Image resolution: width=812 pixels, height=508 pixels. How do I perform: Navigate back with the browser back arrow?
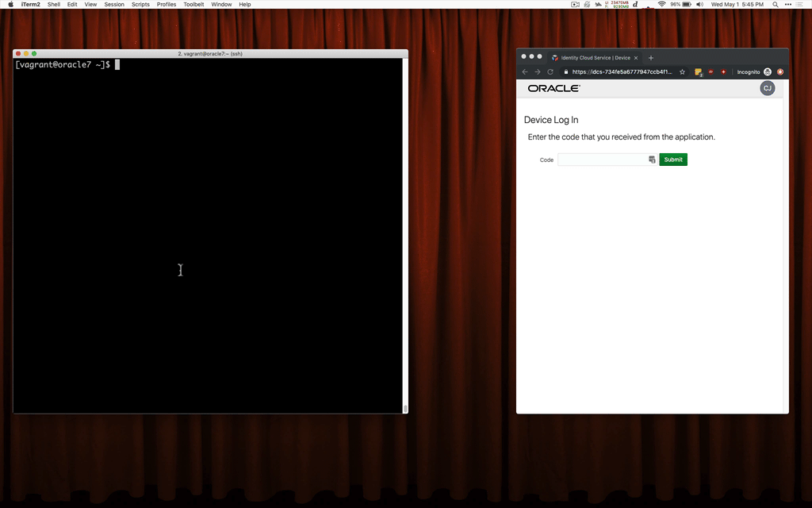tap(525, 71)
